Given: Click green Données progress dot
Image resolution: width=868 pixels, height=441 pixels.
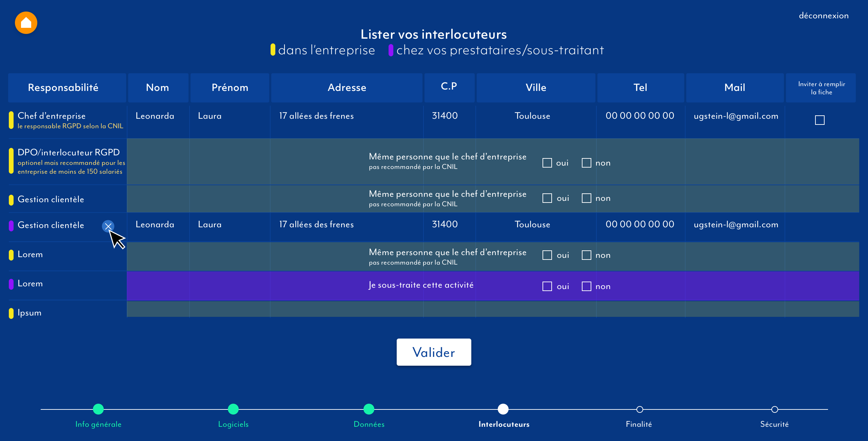Looking at the screenshot, I should 369,409.
